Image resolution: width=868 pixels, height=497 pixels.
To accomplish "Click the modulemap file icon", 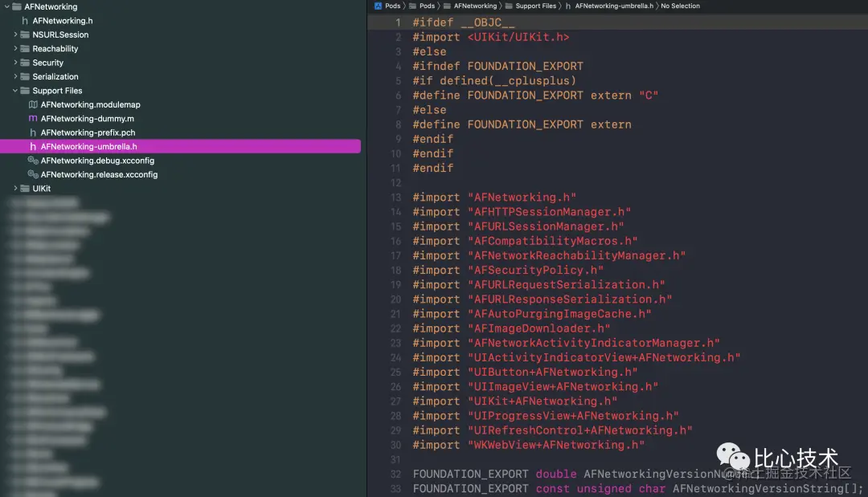I will pyautogui.click(x=33, y=104).
